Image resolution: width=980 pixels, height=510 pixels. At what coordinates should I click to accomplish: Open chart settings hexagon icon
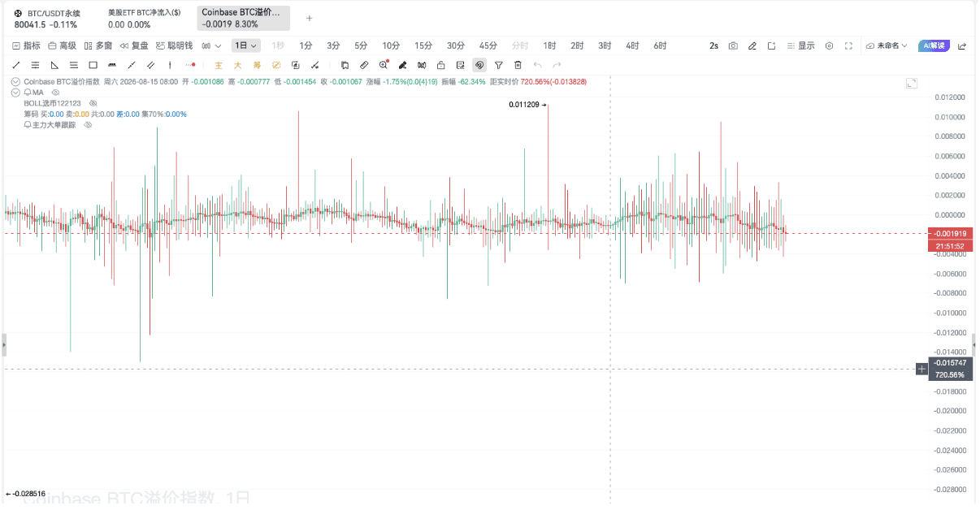click(x=829, y=46)
